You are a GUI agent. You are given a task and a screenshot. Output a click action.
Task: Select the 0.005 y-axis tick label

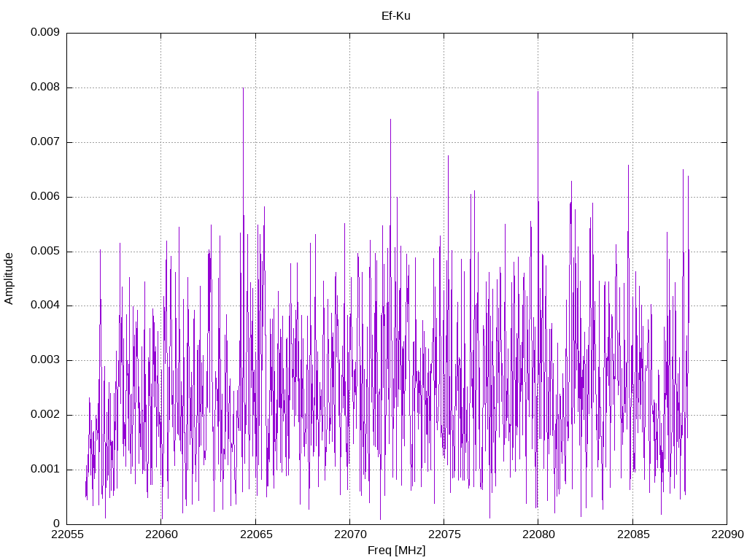pyautogui.click(x=44, y=252)
